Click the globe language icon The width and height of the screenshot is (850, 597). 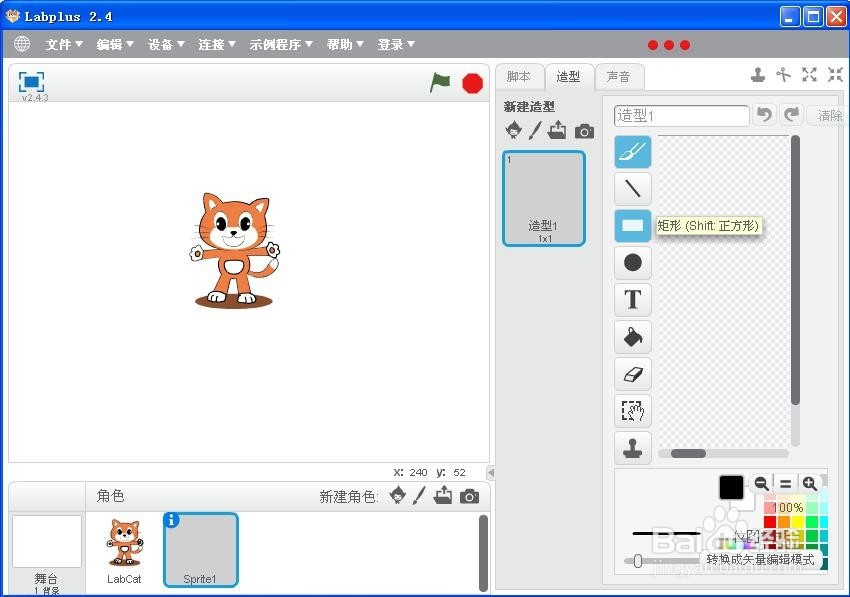pos(22,44)
